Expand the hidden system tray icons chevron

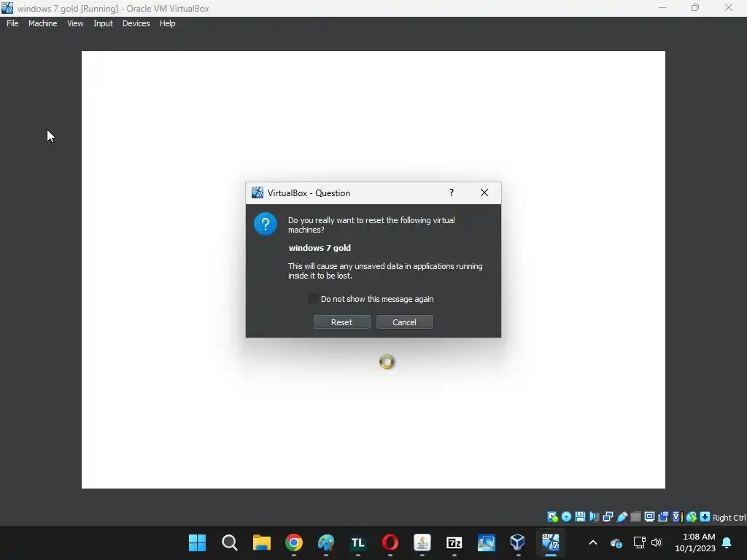(593, 542)
